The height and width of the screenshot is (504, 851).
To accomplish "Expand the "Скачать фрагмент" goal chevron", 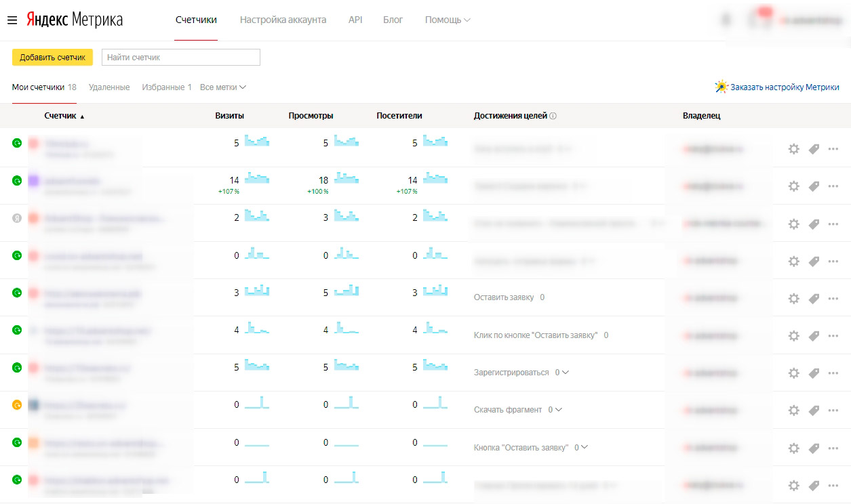I will pos(559,409).
